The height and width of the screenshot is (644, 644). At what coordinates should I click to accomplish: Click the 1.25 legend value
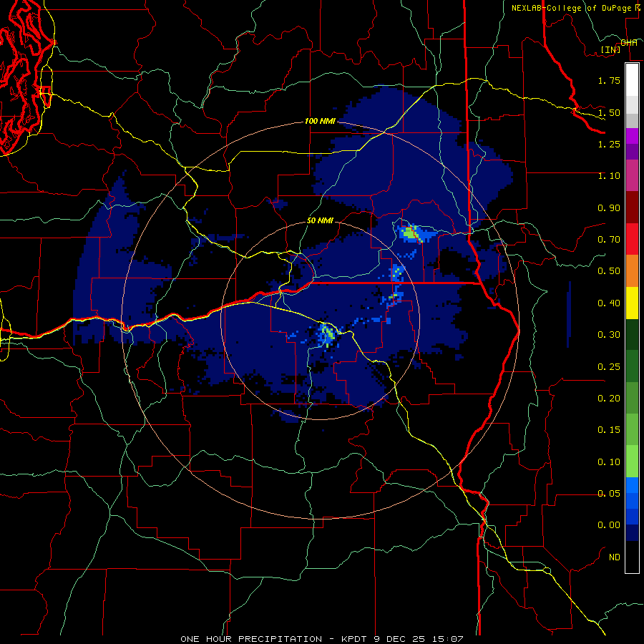click(609, 144)
